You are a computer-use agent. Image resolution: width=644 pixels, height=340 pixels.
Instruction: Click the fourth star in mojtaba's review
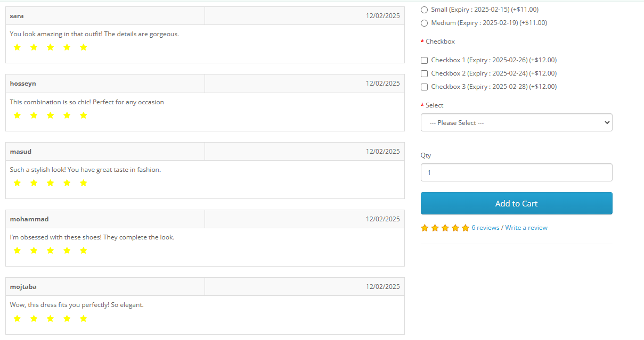click(x=67, y=319)
